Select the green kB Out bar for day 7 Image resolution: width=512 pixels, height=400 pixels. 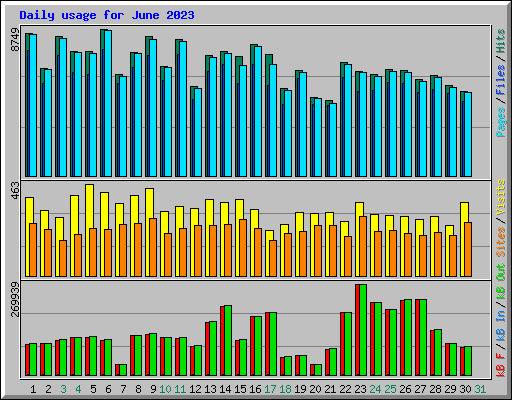tap(123, 370)
